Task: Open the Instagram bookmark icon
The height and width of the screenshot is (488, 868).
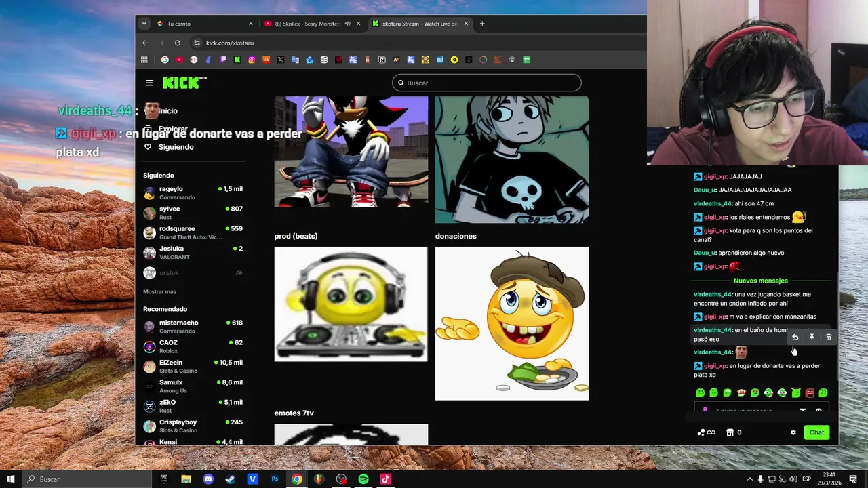Action: pos(252,60)
